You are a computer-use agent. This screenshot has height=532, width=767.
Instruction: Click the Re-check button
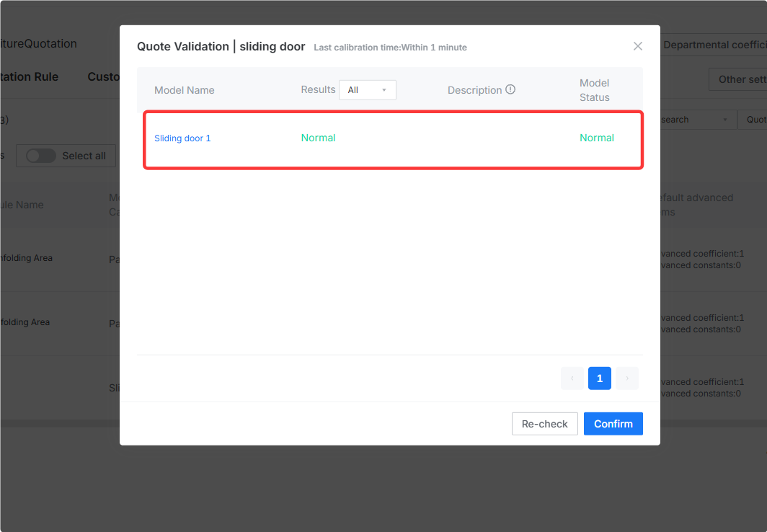544,423
